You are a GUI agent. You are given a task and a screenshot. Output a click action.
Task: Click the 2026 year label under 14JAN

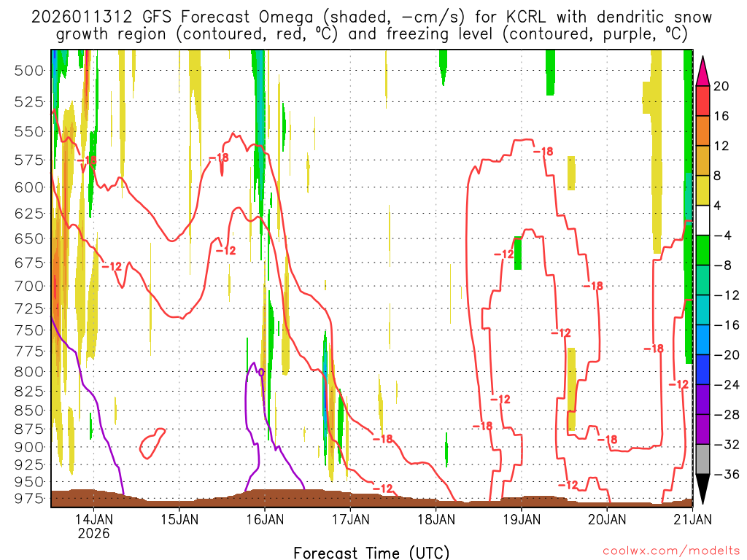pos(94,533)
